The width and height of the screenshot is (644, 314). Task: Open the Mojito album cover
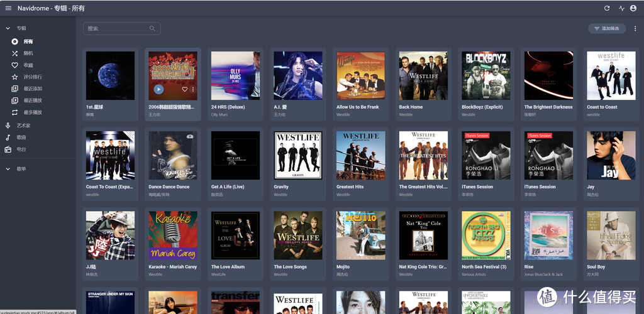pos(360,235)
